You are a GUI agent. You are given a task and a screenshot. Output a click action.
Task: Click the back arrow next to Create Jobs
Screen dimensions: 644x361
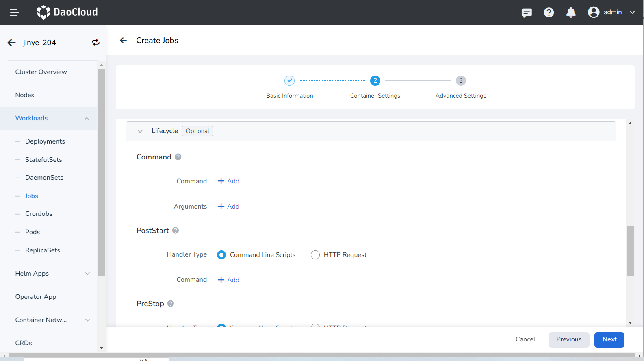click(124, 40)
